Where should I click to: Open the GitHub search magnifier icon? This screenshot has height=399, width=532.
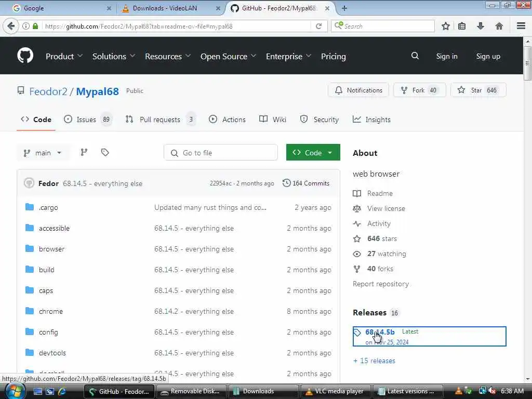point(415,56)
